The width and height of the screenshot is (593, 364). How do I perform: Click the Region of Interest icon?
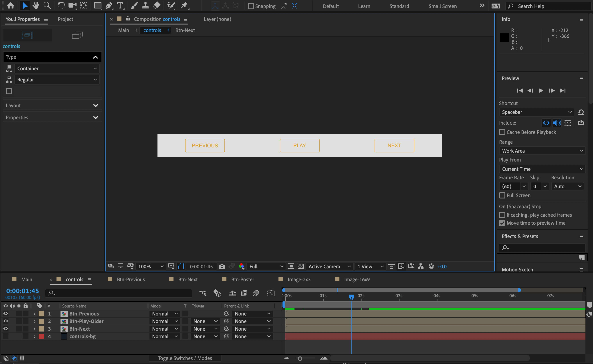coord(291,266)
